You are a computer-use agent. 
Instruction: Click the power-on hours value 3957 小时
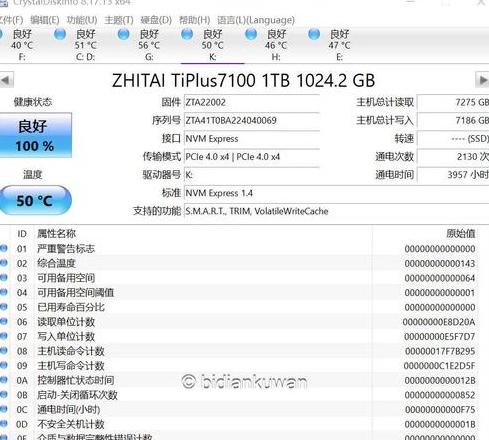453,175
